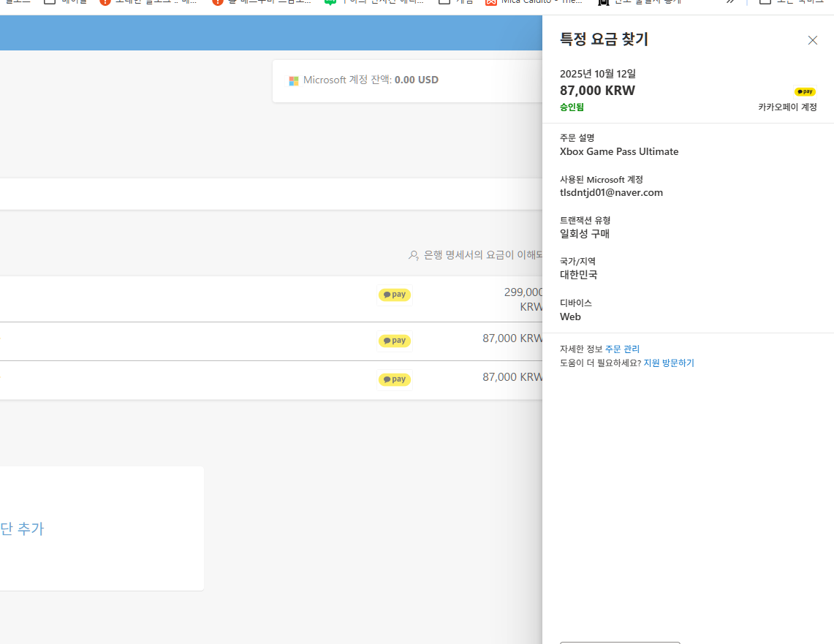
Task: Click the 디바이스 label
Action: click(x=576, y=303)
